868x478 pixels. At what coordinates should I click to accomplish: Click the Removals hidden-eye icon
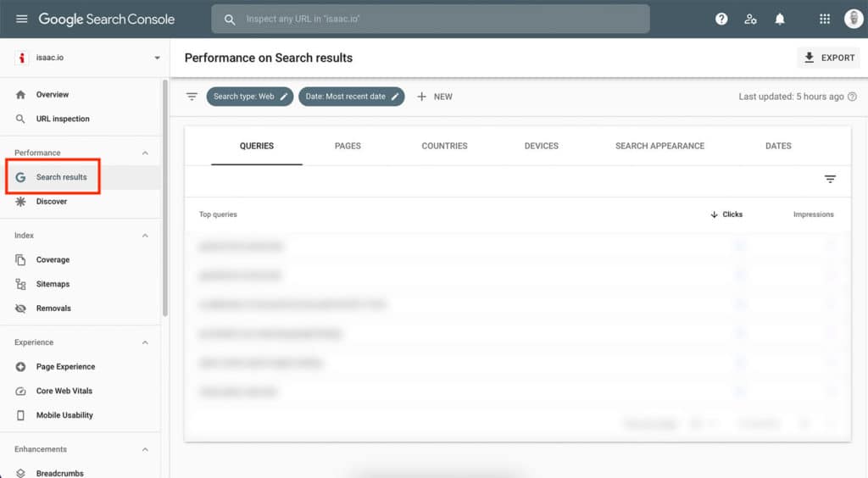pos(20,308)
